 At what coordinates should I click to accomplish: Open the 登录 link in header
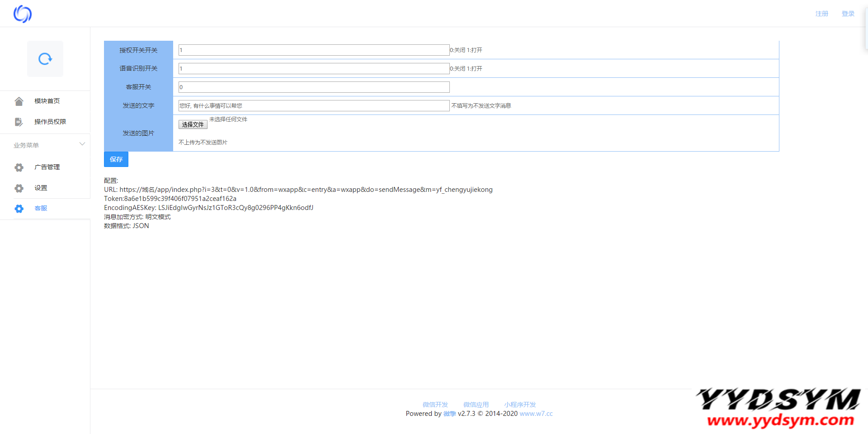click(848, 14)
